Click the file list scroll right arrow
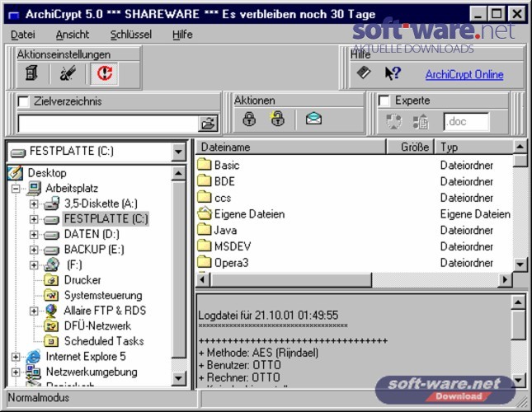Image resolution: width=532 pixels, height=412 pixels. point(506,280)
